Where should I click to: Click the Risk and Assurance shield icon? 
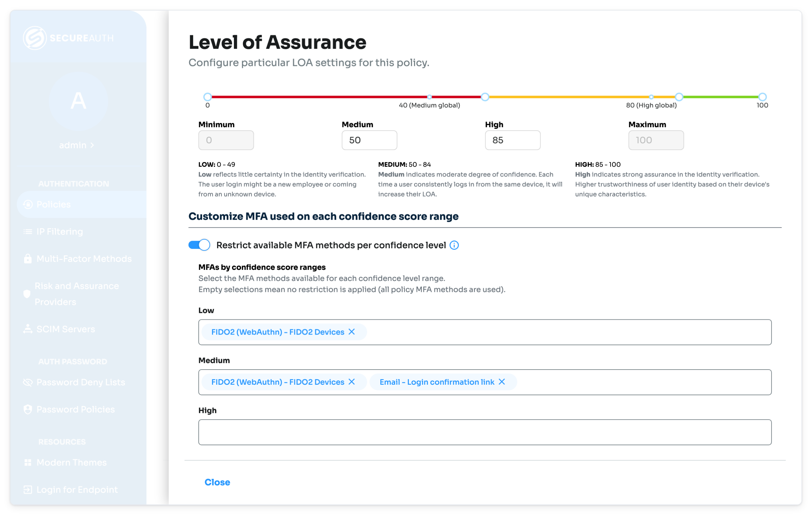pos(27,294)
